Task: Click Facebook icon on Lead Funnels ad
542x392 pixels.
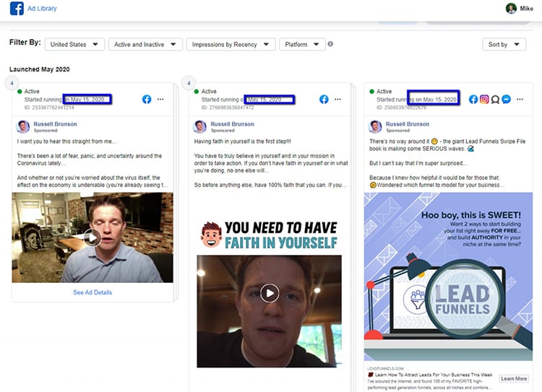Action: (x=473, y=100)
